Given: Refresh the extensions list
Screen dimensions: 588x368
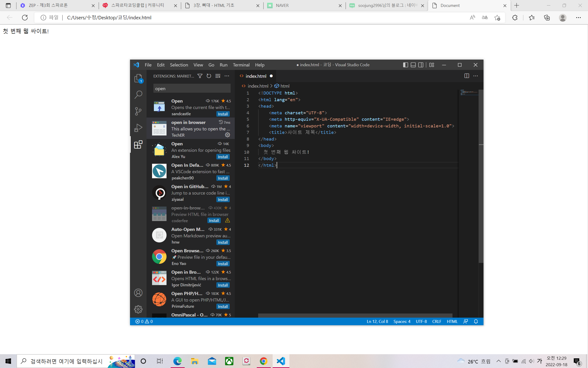Looking at the screenshot, I should 209,76.
